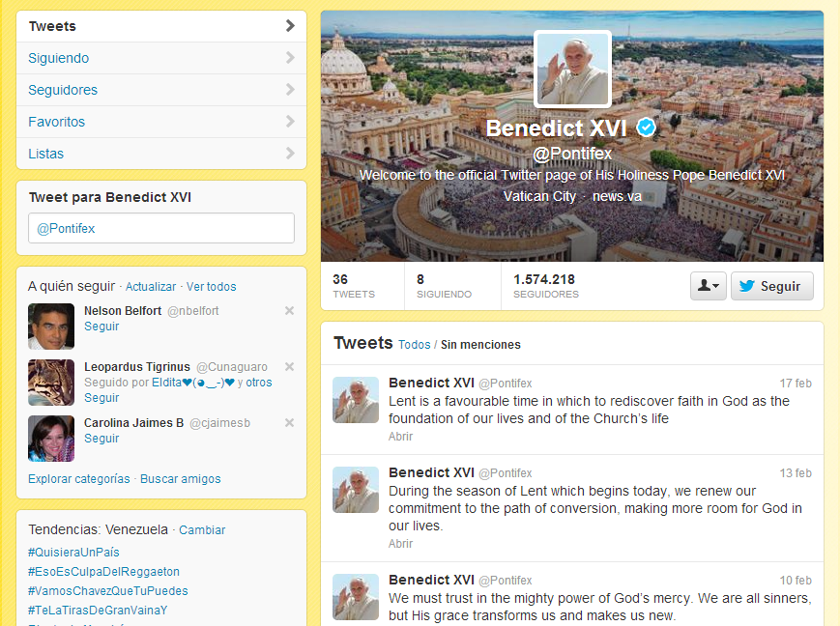840x626 pixels.
Task: Dismiss Nelson Belfort suggestion with X
Action: pos(289,311)
